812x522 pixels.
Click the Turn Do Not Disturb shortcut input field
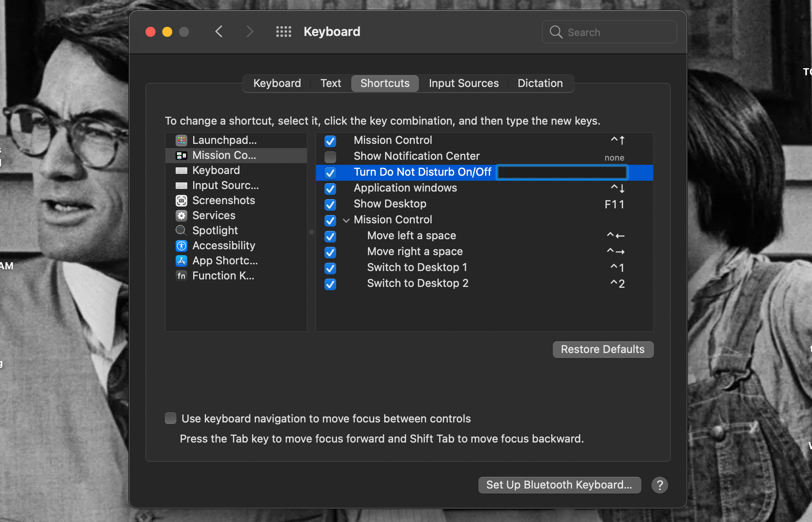[562, 171]
